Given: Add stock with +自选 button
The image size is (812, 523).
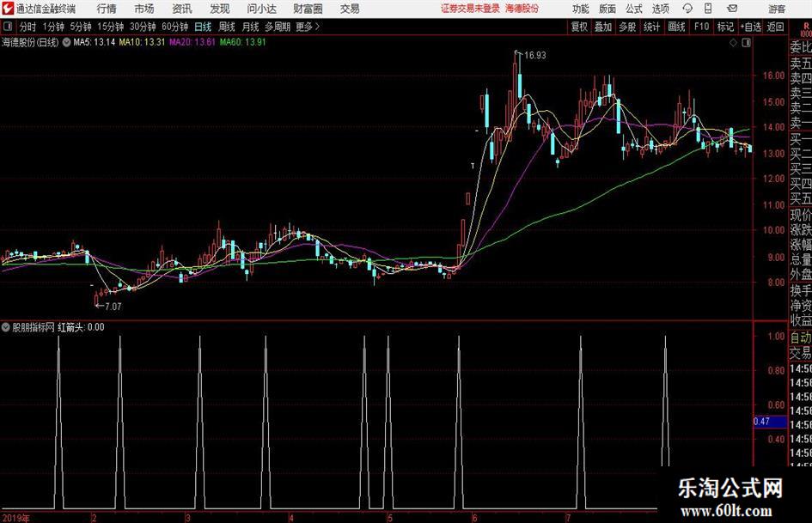Looking at the screenshot, I should click(750, 27).
